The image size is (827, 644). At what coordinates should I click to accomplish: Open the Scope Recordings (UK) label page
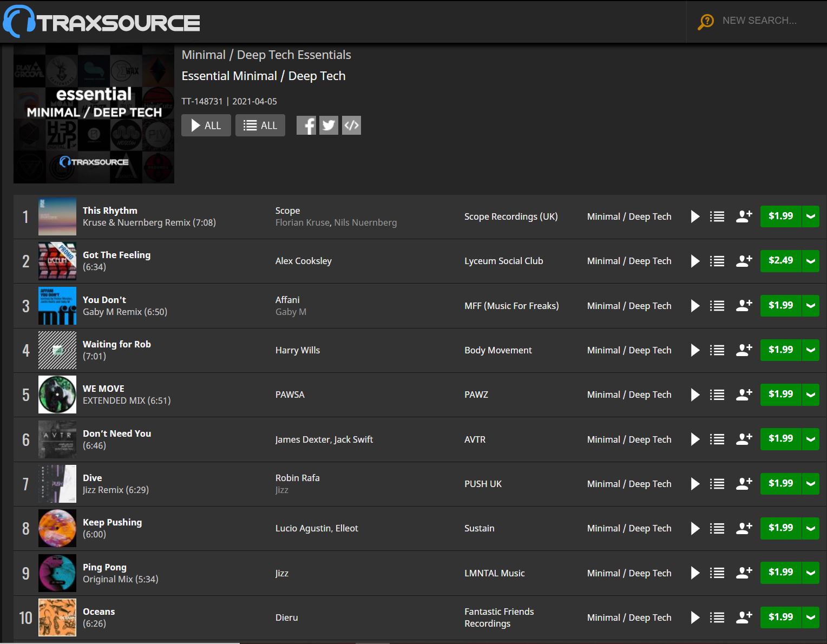tap(511, 216)
